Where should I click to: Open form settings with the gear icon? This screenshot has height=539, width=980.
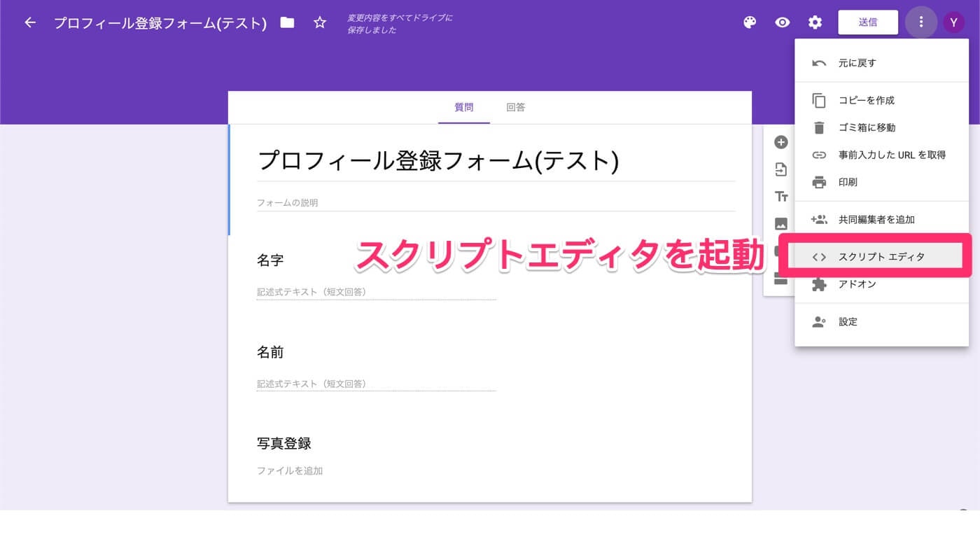tap(815, 22)
